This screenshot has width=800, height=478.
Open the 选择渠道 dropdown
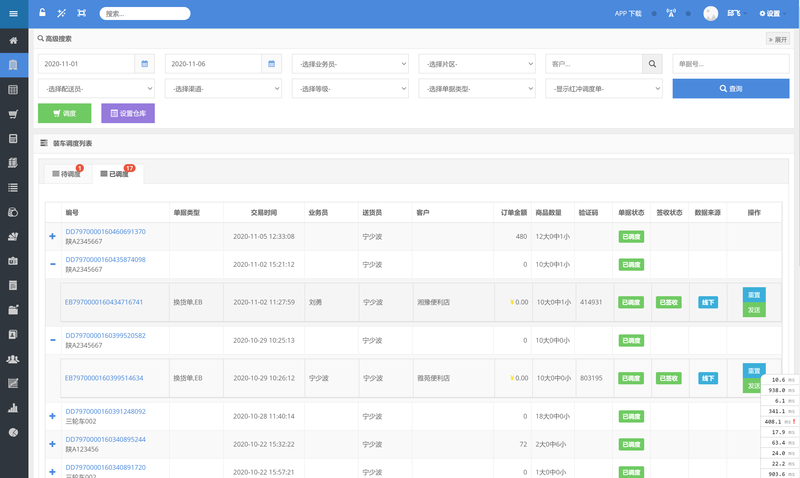(223, 89)
